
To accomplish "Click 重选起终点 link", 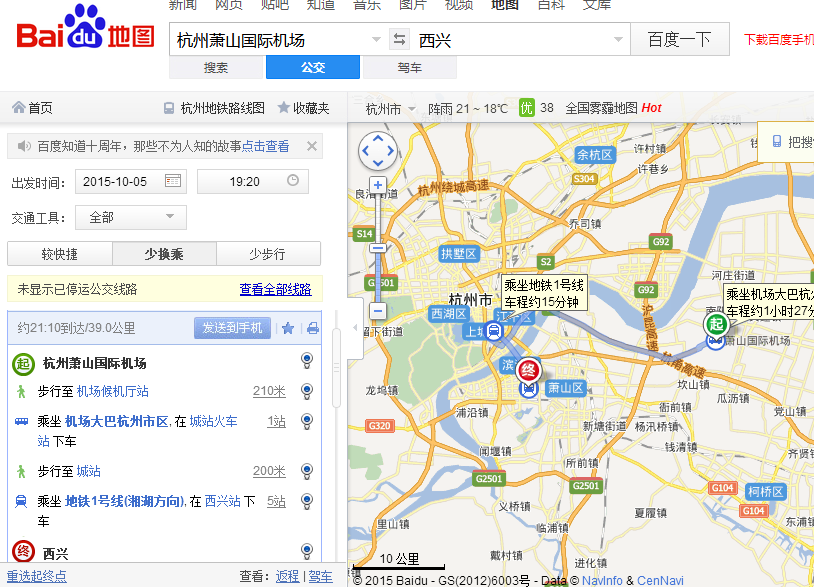I will pyautogui.click(x=36, y=576).
